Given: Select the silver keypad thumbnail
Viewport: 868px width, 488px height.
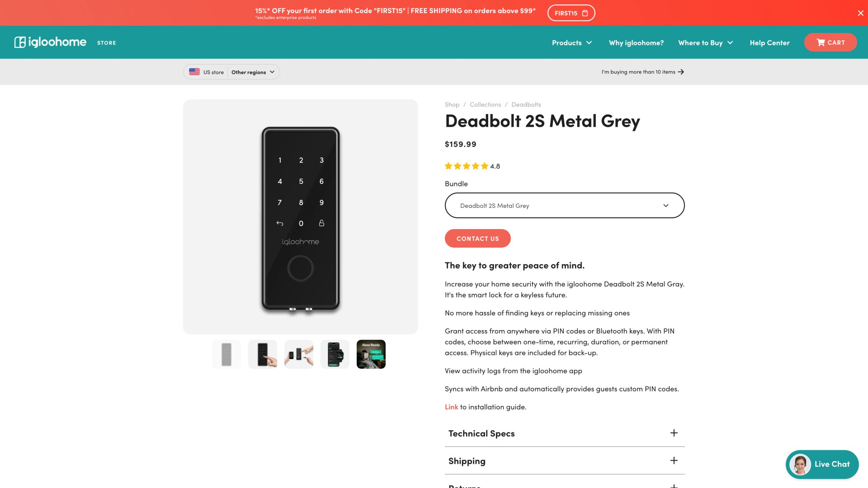Looking at the screenshot, I should (x=226, y=354).
